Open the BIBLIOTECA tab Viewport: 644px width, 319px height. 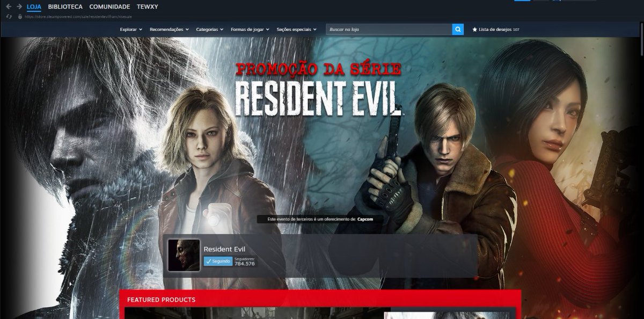click(65, 6)
